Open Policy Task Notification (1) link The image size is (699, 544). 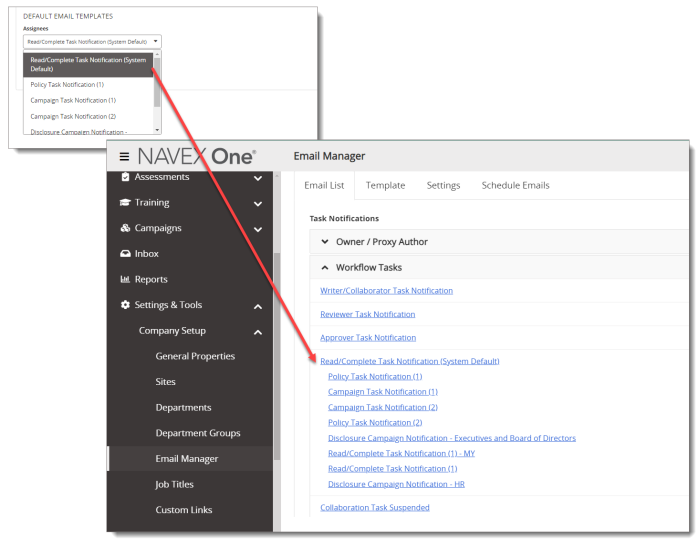pyautogui.click(x=375, y=377)
